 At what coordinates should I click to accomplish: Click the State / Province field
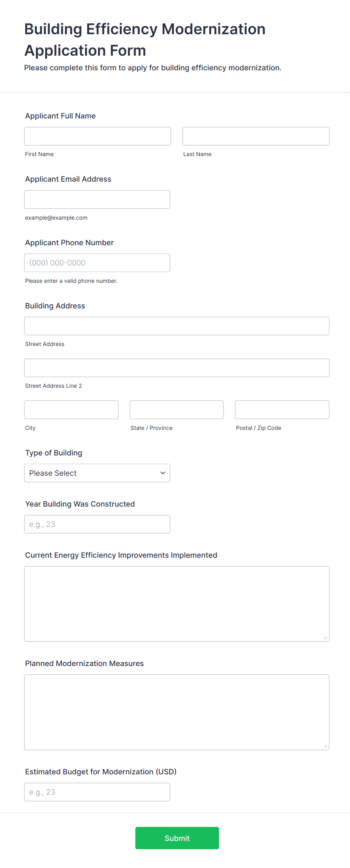177,410
